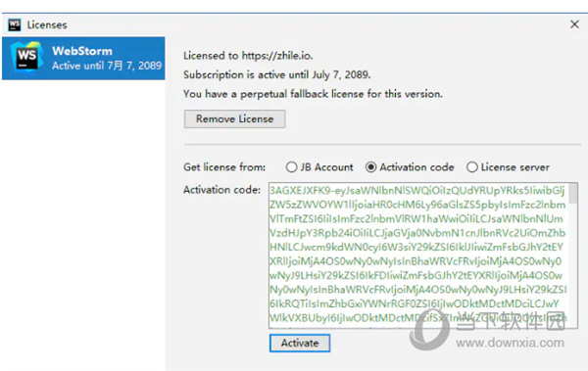Click the 'Get license from:' label
588x371 pixels.
click(x=224, y=166)
